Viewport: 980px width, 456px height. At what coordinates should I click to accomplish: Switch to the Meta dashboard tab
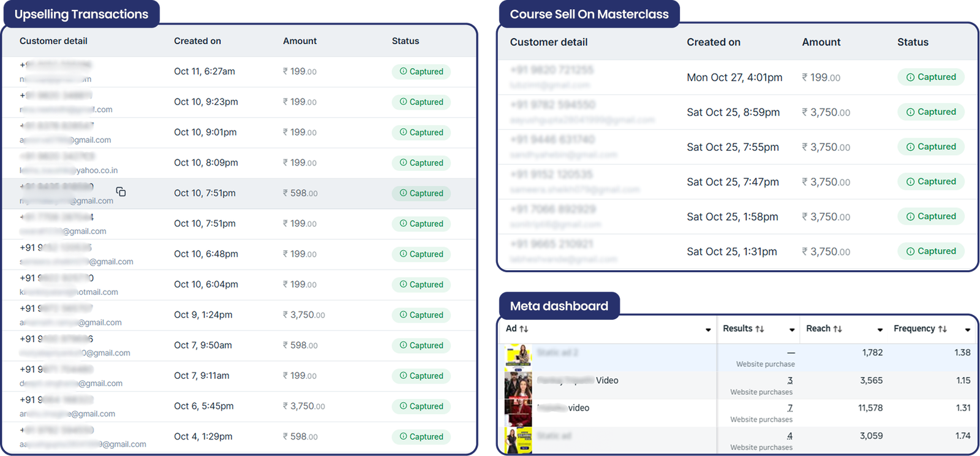[x=559, y=306]
